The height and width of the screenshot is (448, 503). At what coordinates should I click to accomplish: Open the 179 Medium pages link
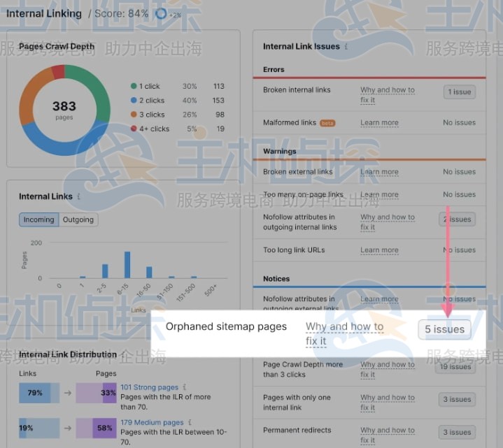pyautogui.click(x=151, y=422)
